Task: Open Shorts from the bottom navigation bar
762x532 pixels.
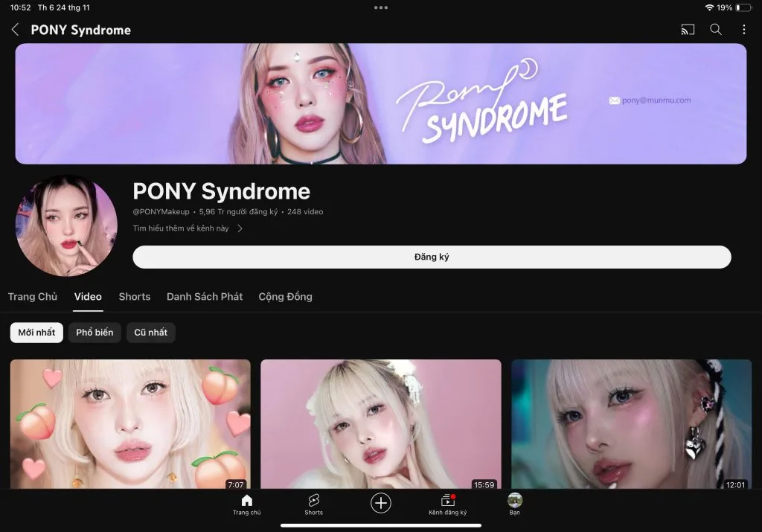Action: pos(313,504)
